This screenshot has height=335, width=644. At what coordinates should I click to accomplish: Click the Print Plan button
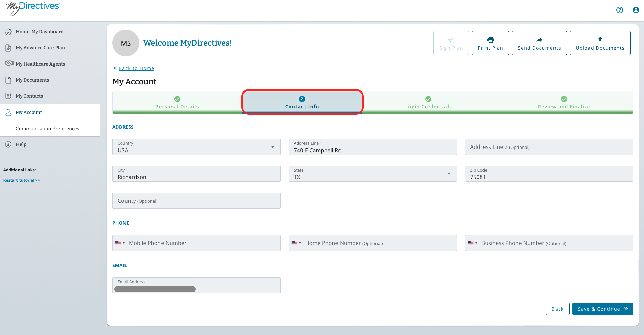tap(490, 43)
